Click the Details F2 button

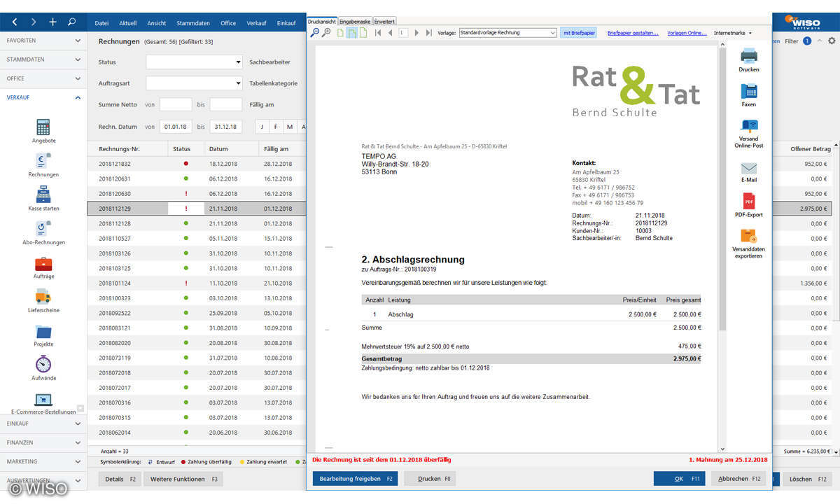tap(120, 479)
